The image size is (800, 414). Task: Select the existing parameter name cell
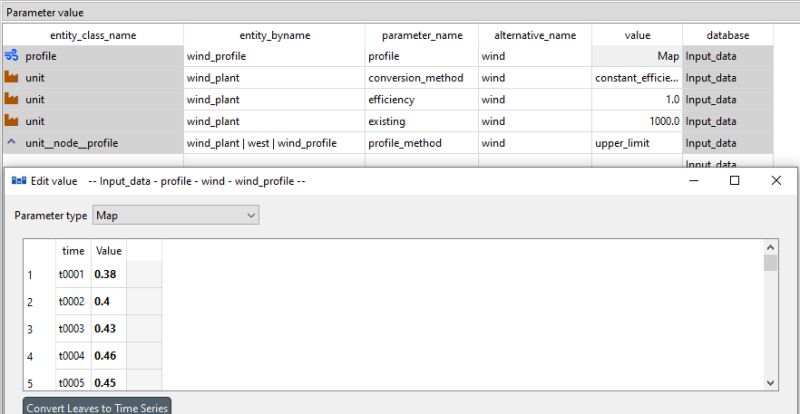pyautogui.click(x=422, y=121)
